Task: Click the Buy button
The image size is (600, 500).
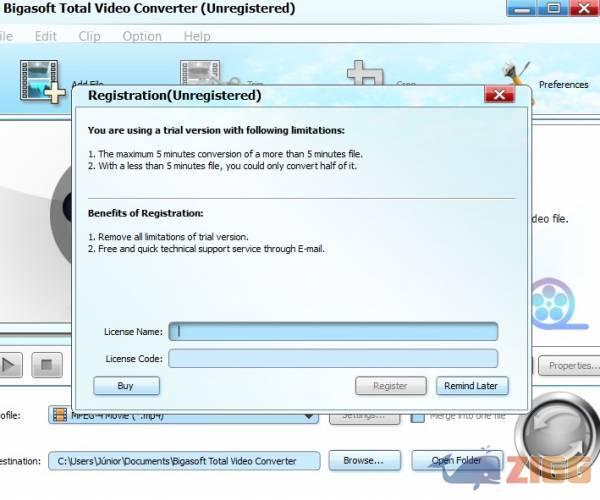Action: [x=126, y=386]
